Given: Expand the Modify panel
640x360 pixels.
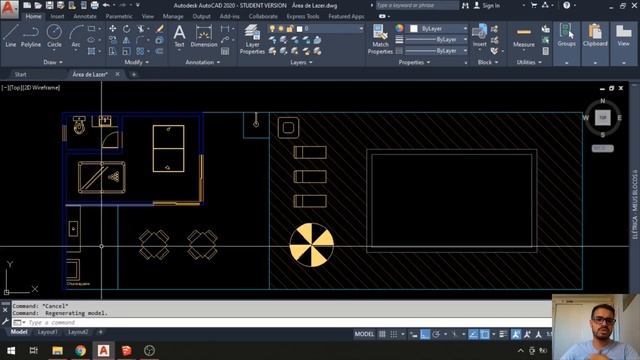Looking at the screenshot, I should [x=137, y=62].
